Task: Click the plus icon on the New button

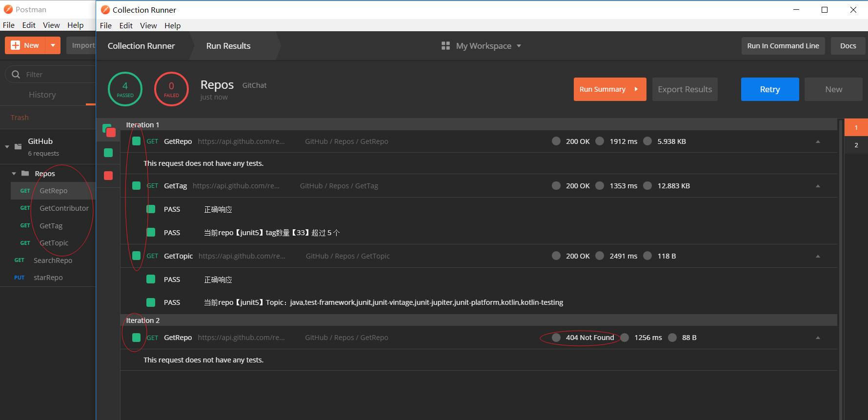Action: tap(16, 45)
